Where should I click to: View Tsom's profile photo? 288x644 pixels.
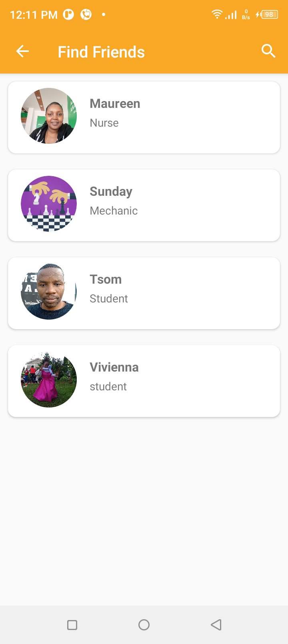[x=49, y=292]
